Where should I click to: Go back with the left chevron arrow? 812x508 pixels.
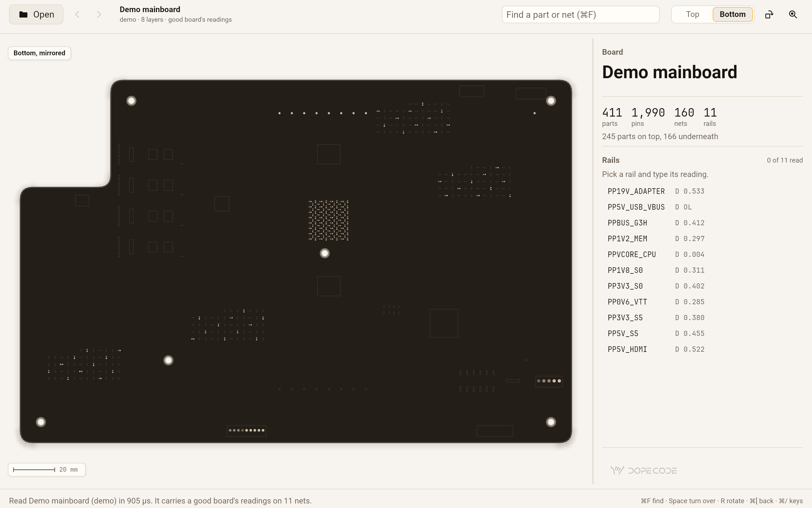(x=77, y=14)
